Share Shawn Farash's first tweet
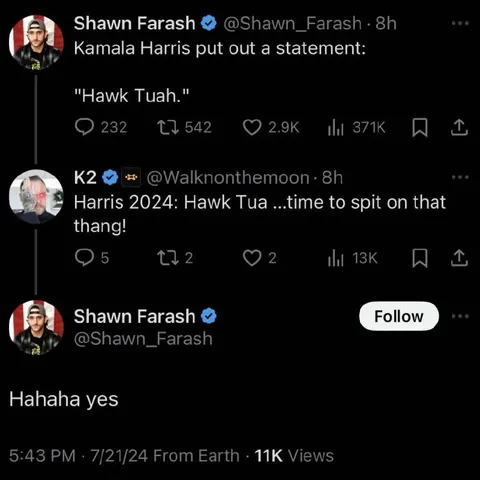 coord(459,127)
